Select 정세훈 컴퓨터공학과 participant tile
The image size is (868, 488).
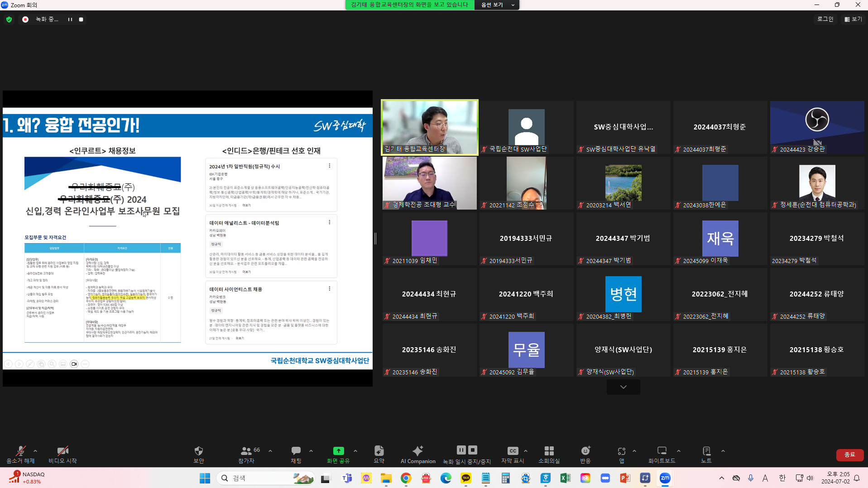[x=817, y=183]
